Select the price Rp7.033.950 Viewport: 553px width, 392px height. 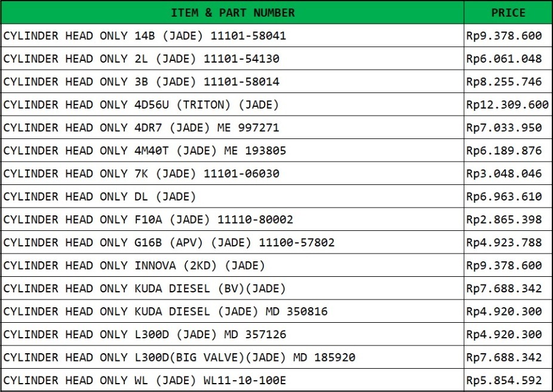coord(508,128)
